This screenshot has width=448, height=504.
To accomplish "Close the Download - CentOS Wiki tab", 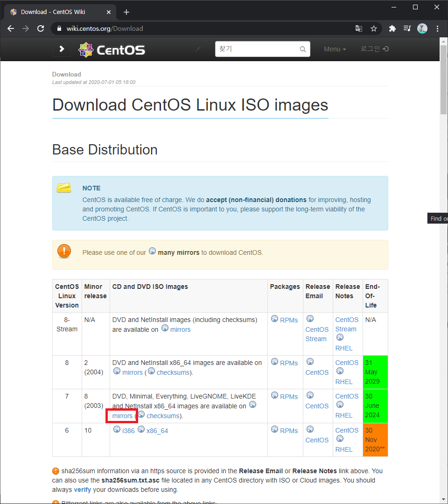I will (x=109, y=12).
